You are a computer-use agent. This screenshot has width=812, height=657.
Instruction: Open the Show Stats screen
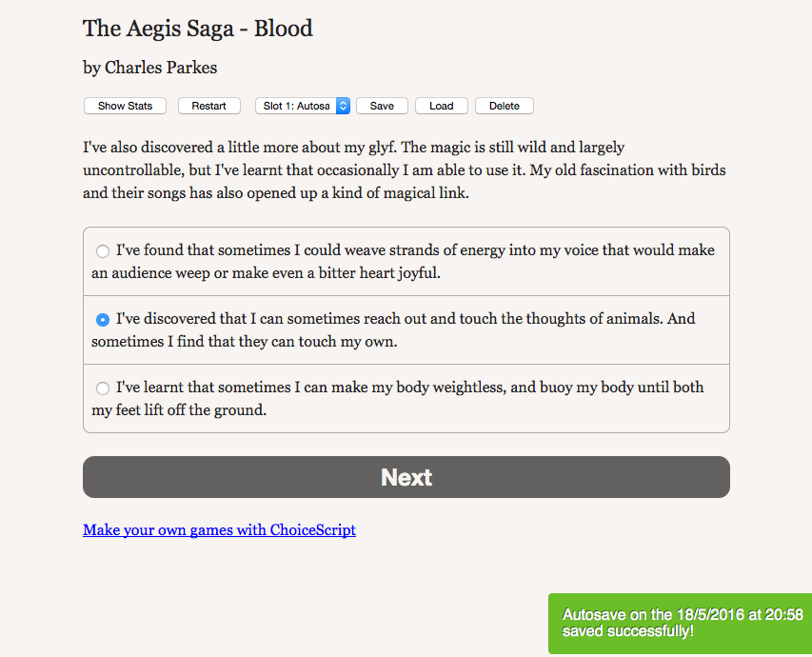(x=125, y=106)
